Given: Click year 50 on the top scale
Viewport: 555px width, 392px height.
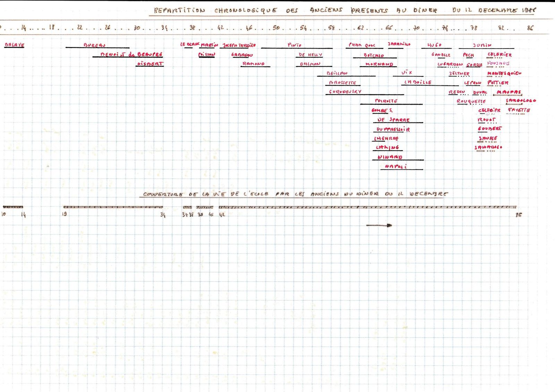Looking at the screenshot, I should 276,28.
